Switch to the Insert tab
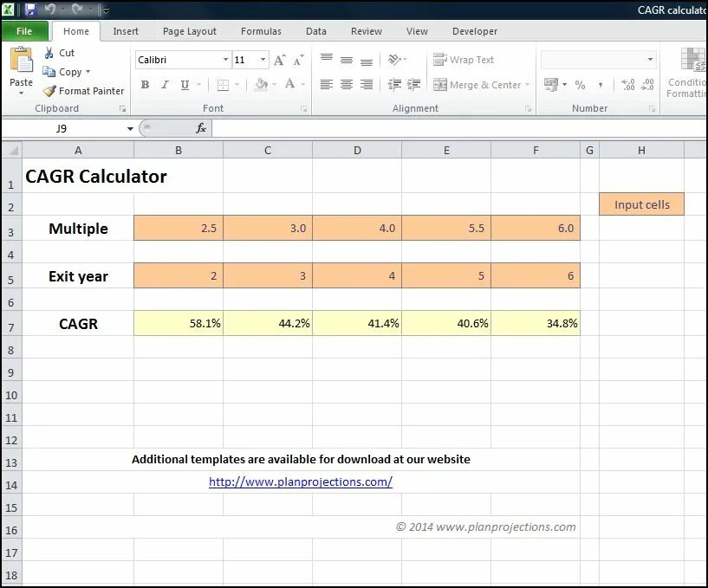The image size is (708, 588). (x=126, y=31)
